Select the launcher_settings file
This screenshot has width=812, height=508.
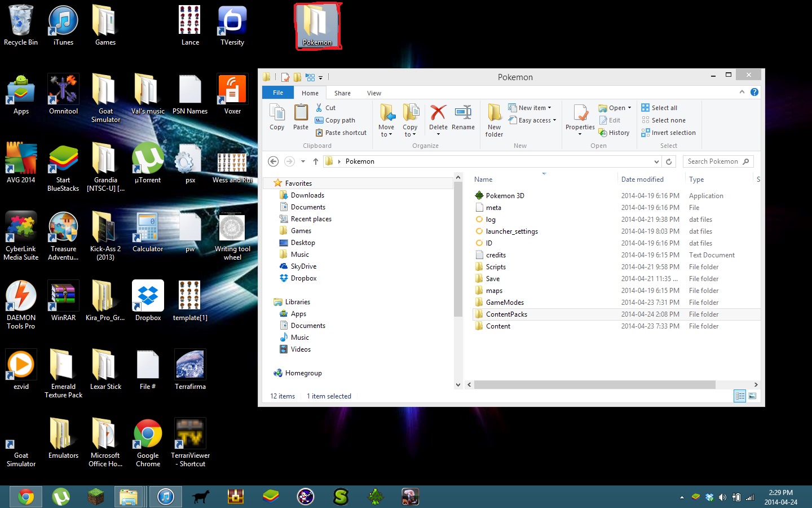[x=511, y=231]
